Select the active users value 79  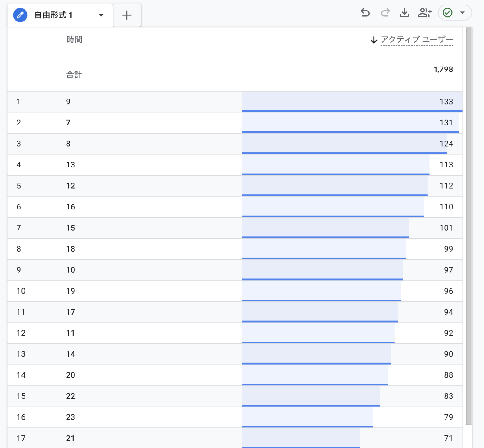(x=449, y=417)
